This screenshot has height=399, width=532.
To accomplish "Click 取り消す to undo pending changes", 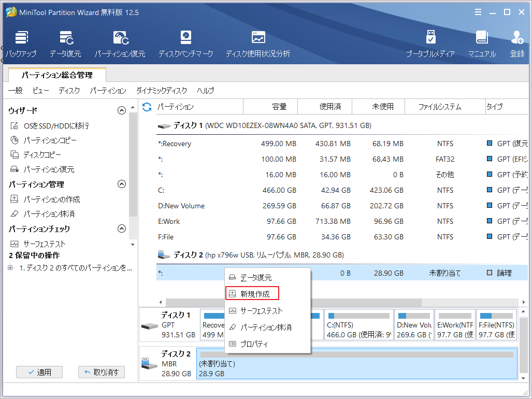I will coord(102,372).
